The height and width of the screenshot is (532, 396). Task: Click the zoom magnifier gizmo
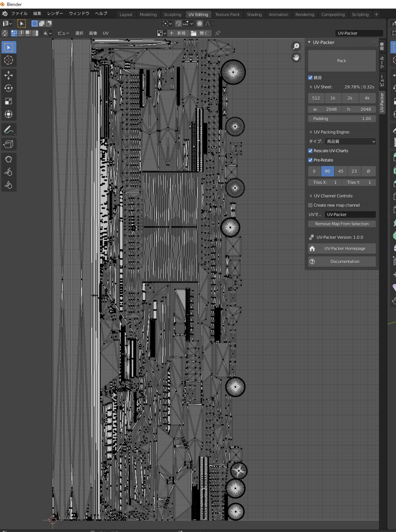tap(296, 46)
